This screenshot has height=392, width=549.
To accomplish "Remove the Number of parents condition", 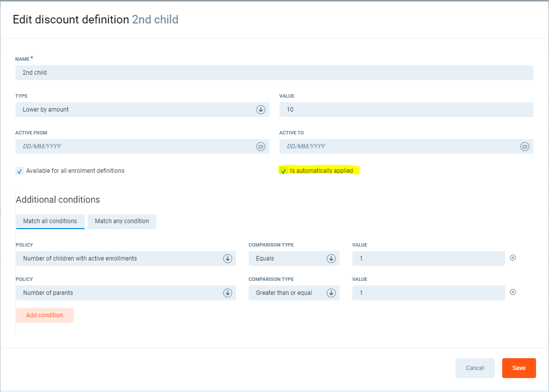I will click(513, 292).
